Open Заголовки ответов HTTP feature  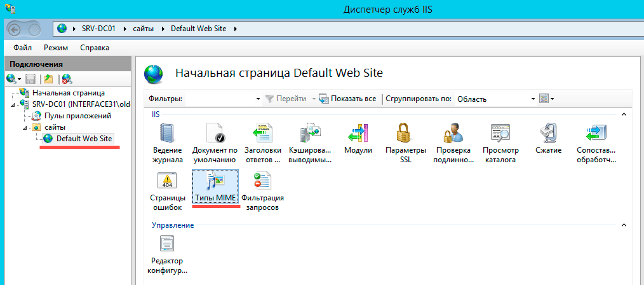[263, 144]
